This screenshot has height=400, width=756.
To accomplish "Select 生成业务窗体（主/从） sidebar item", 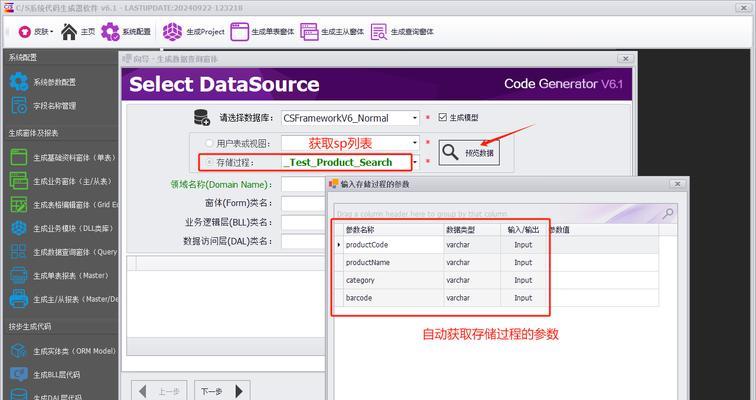I will coord(61,181).
